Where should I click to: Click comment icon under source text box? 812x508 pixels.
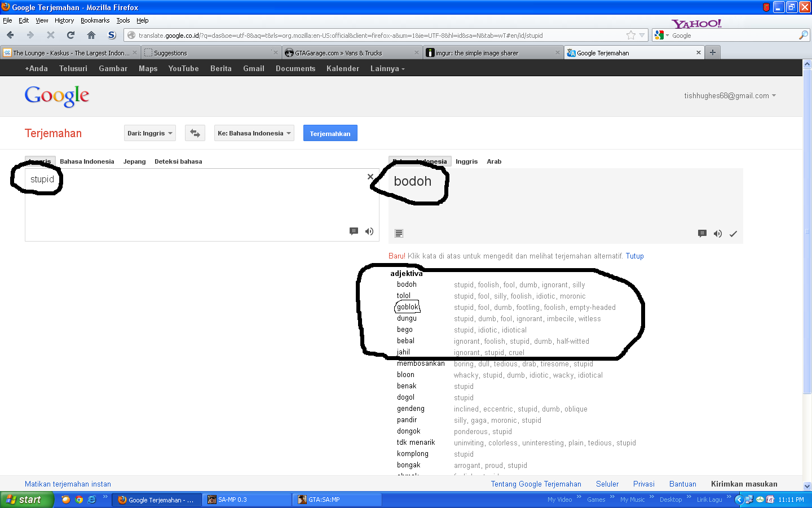[354, 231]
